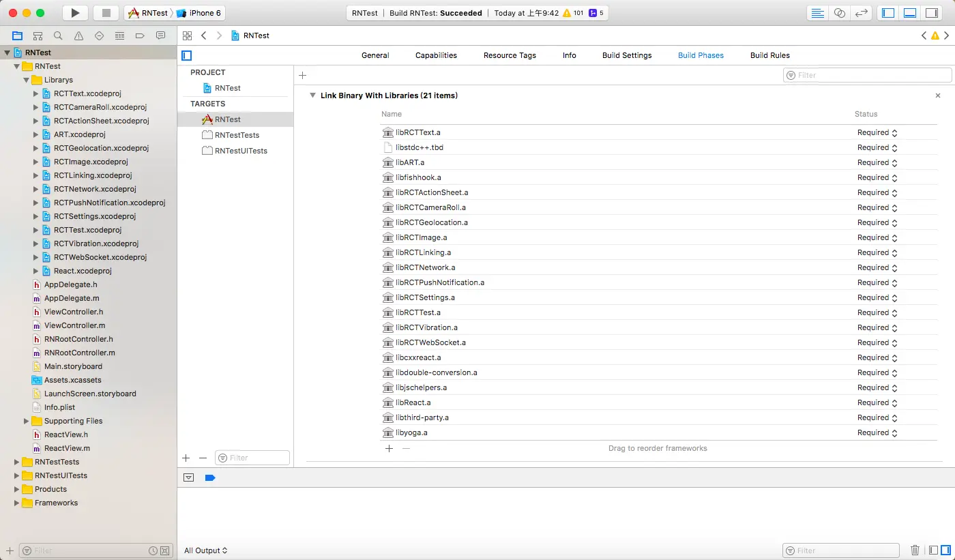
Task: Switch to the Capabilities tab
Action: (436, 55)
